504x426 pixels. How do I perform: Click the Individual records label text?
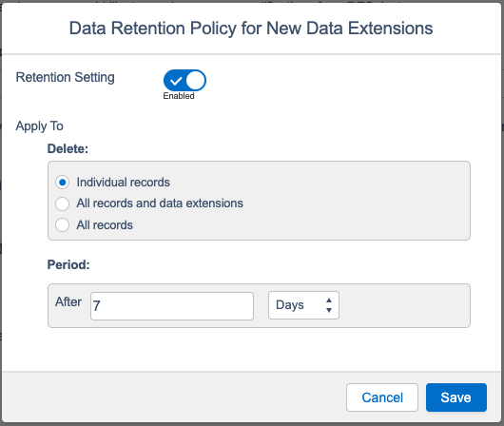pyautogui.click(x=123, y=183)
